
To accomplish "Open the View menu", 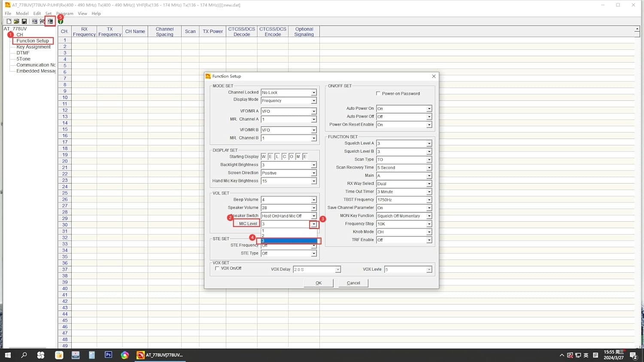I will click(82, 14).
